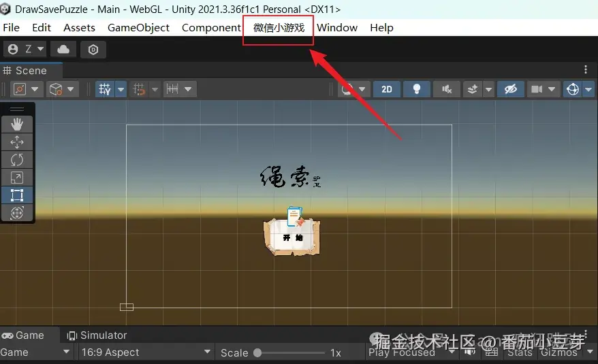Expand the handle rotation dropdown arrow
The image size is (598, 364).
[x=71, y=89]
